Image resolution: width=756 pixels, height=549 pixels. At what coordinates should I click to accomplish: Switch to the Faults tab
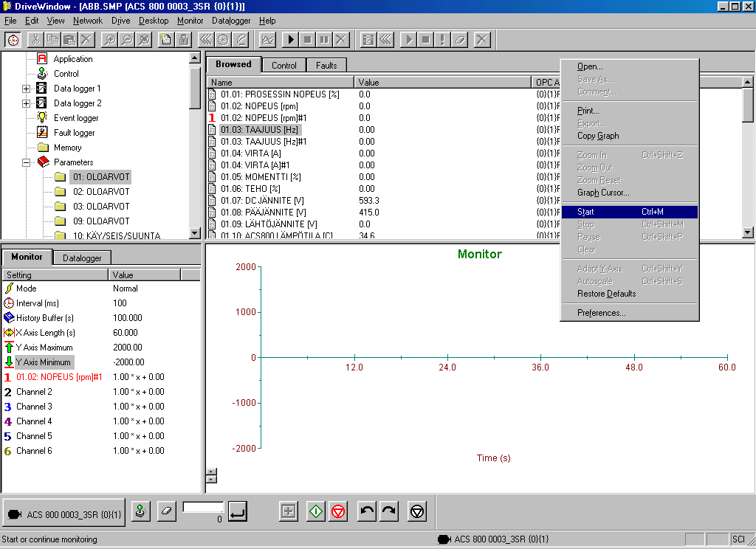point(326,66)
